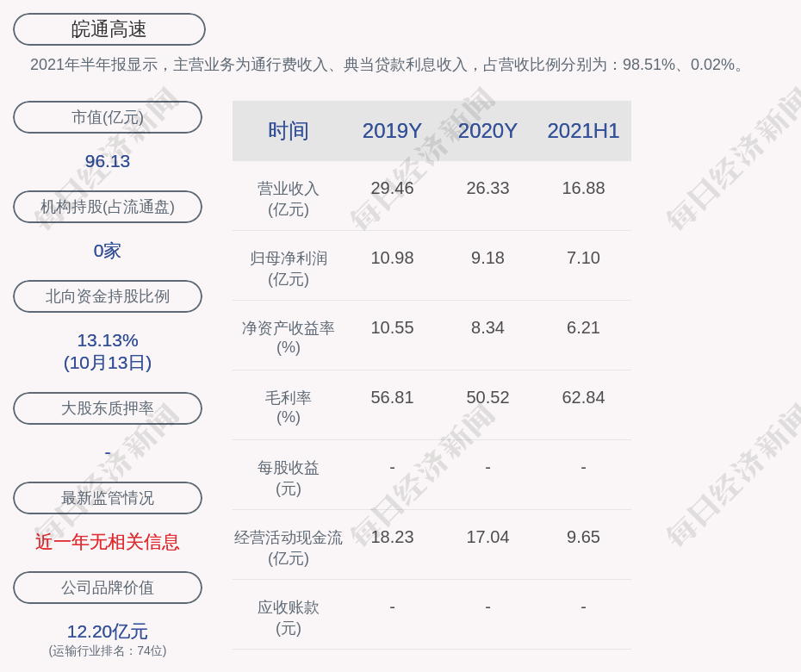
Task: Select cash flow value 9.65
Action: point(583,537)
